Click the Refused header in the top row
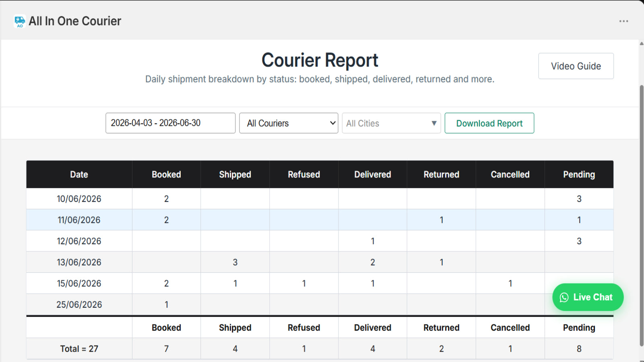Viewport: 644px width, 362px height. click(x=304, y=175)
